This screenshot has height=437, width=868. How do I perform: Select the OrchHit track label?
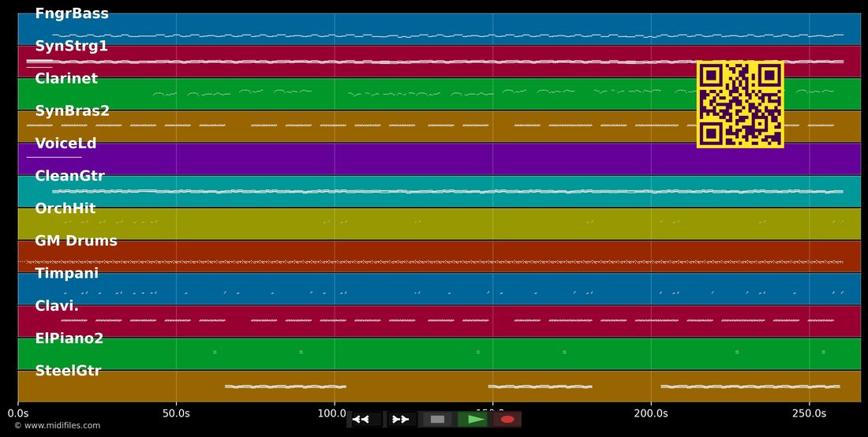point(65,208)
